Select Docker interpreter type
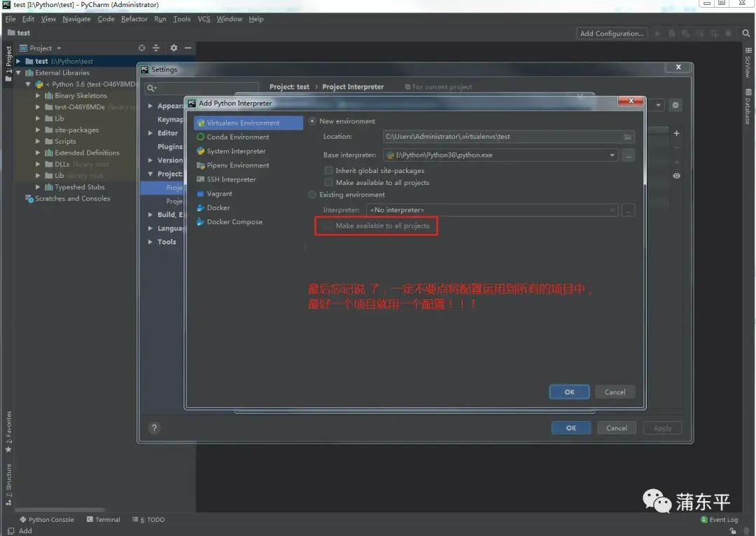Screen dimensions: 756x536 tap(213, 207)
